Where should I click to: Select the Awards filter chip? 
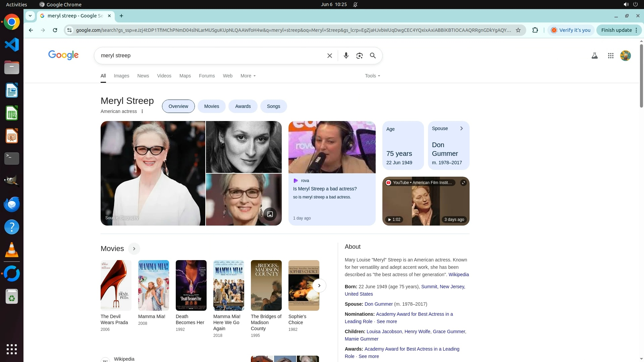point(243,106)
